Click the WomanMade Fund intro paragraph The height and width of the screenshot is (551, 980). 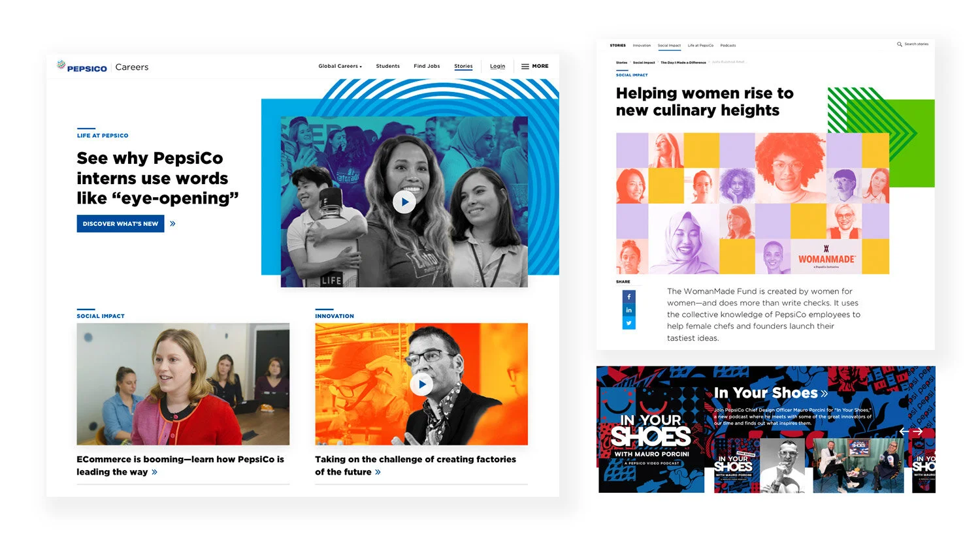click(x=764, y=315)
